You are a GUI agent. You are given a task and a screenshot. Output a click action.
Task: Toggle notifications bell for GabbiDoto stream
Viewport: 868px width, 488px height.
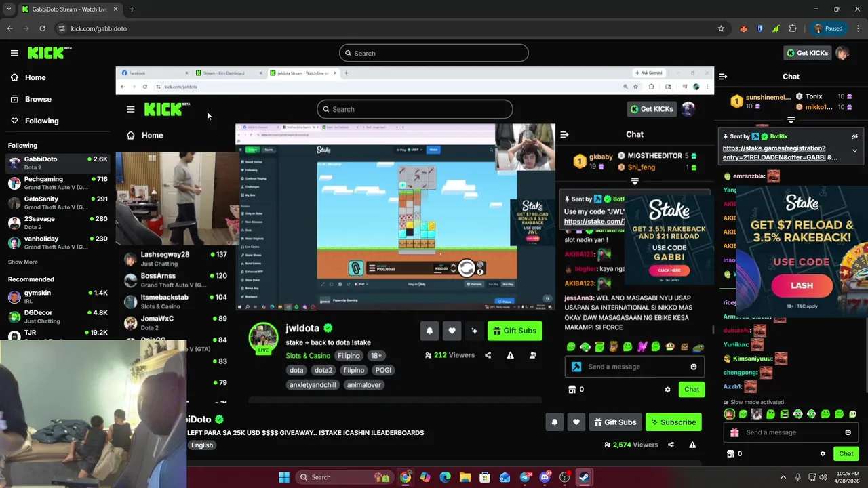coord(554,422)
